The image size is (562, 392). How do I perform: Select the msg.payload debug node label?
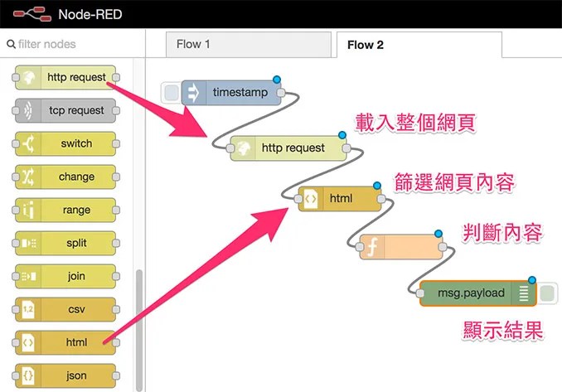click(x=471, y=293)
